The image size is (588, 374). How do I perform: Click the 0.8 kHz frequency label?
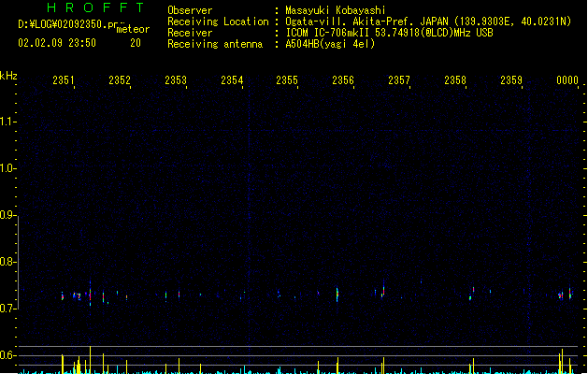tap(7, 262)
